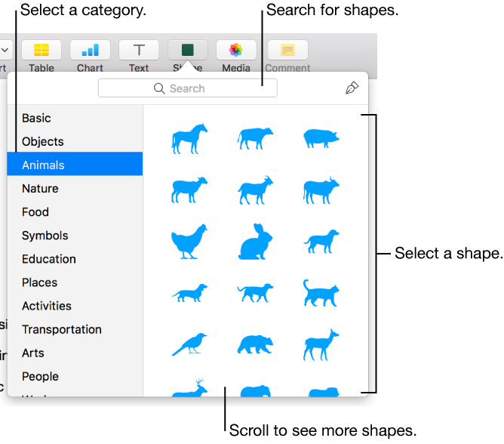Insert the dachshund shape
The height and width of the screenshot is (444, 504).
tap(189, 293)
